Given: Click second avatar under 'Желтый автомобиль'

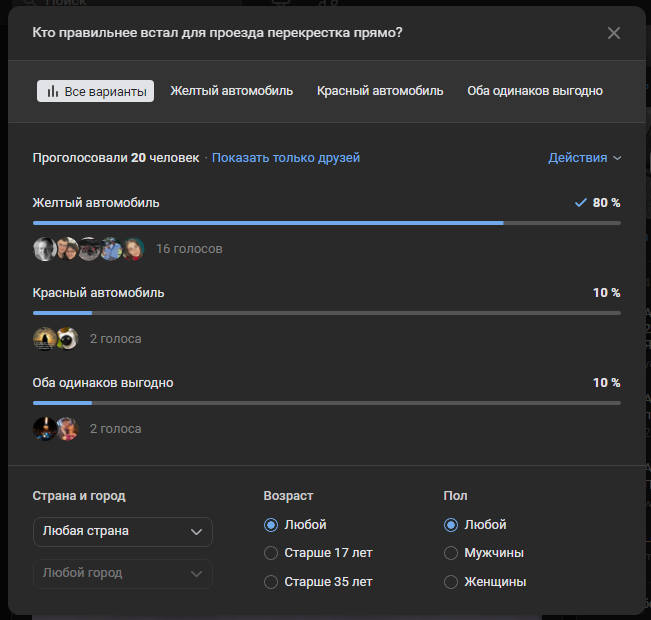Looking at the screenshot, I should click(68, 249).
